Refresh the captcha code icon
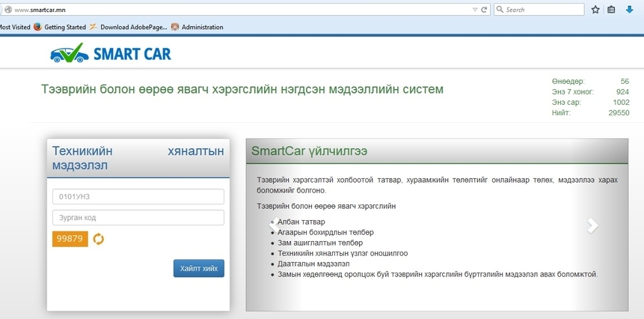Screen dimensions: 644x319 (x=99, y=239)
